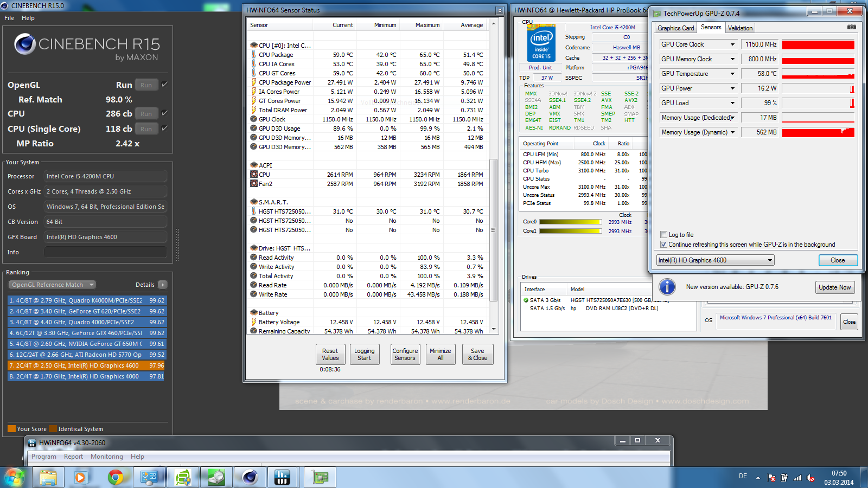Show hidden tray icons arrow

pyautogui.click(x=758, y=478)
